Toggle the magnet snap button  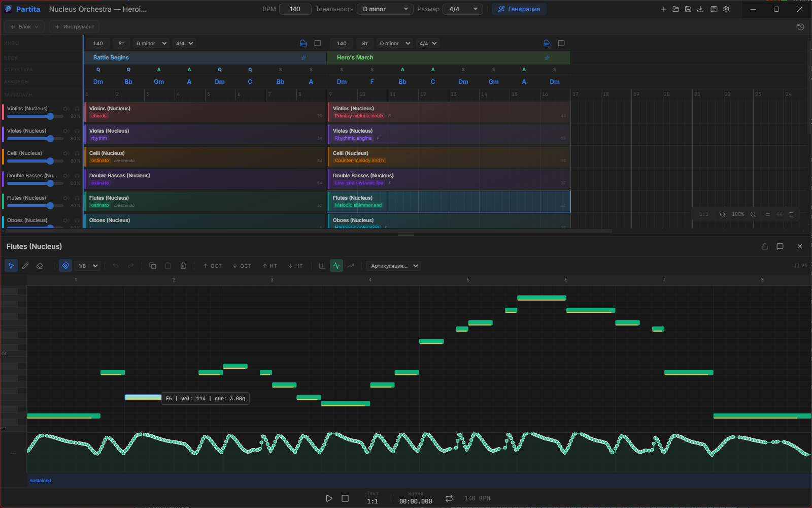(x=65, y=266)
